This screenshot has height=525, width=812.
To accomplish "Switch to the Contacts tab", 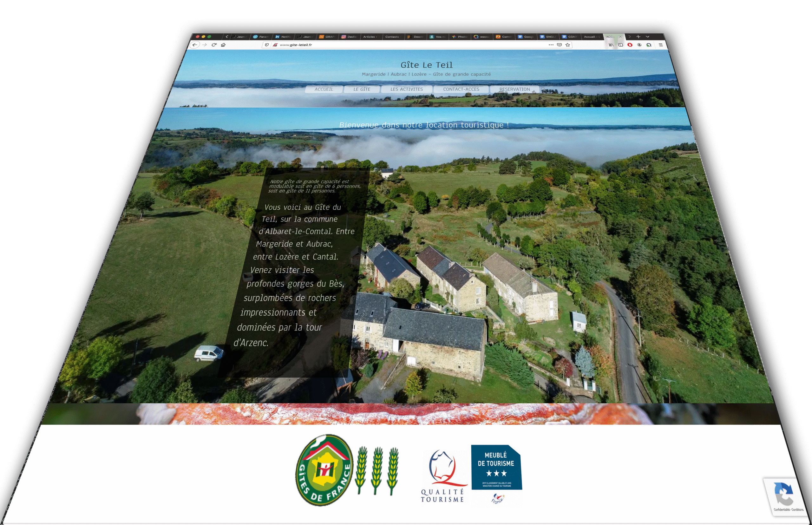I will (x=392, y=37).
